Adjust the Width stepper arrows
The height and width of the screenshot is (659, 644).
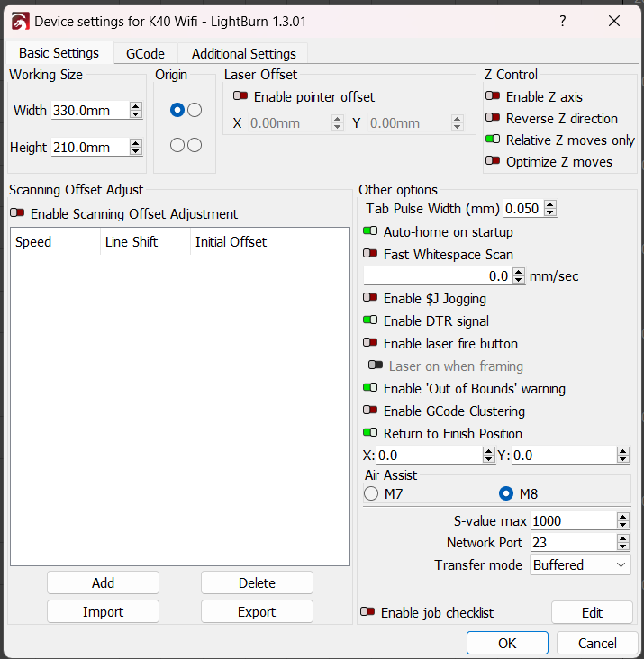(x=135, y=111)
